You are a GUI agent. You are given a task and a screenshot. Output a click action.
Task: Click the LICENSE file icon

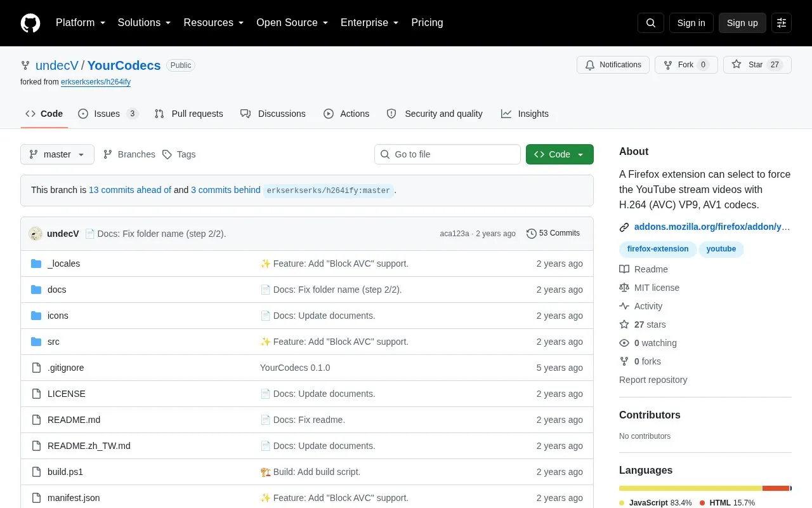36,394
